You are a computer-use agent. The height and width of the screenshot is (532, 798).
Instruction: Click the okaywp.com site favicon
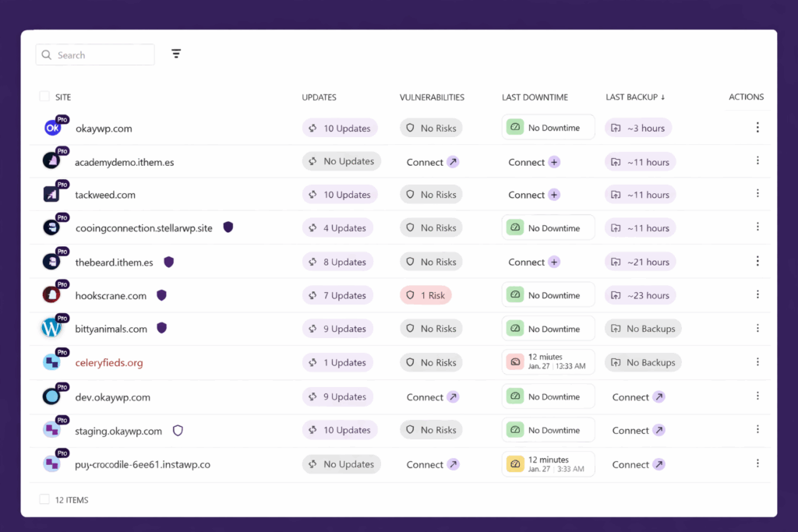(52, 127)
